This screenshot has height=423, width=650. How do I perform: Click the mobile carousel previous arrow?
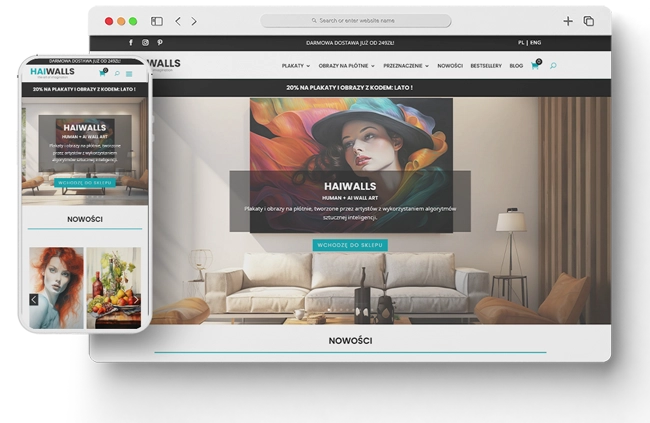pyautogui.click(x=34, y=299)
